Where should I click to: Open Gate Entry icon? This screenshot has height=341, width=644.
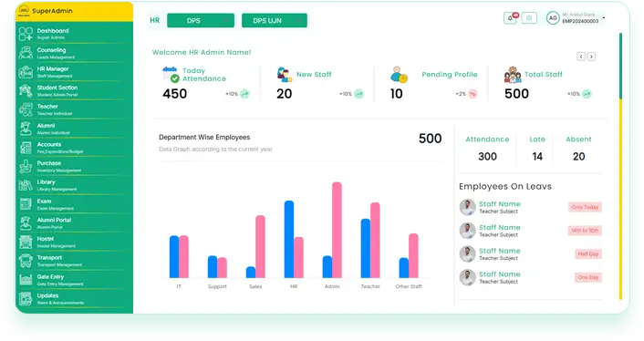pyautogui.click(x=26, y=279)
